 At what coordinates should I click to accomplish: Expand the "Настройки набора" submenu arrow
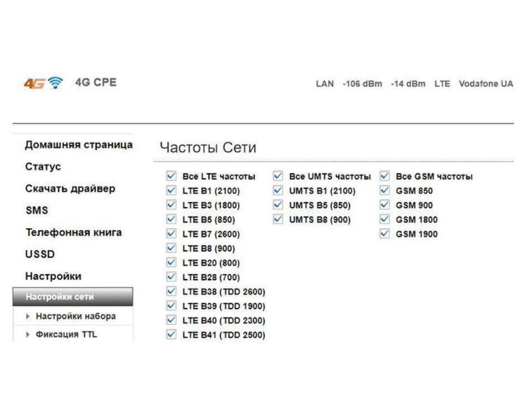(28, 316)
